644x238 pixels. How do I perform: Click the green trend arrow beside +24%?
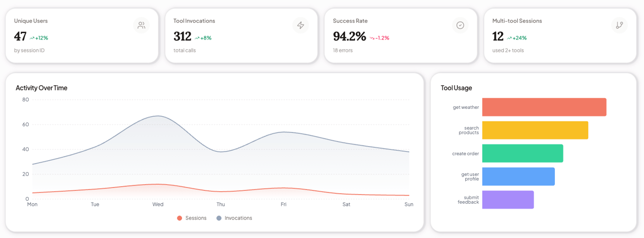pyautogui.click(x=509, y=38)
